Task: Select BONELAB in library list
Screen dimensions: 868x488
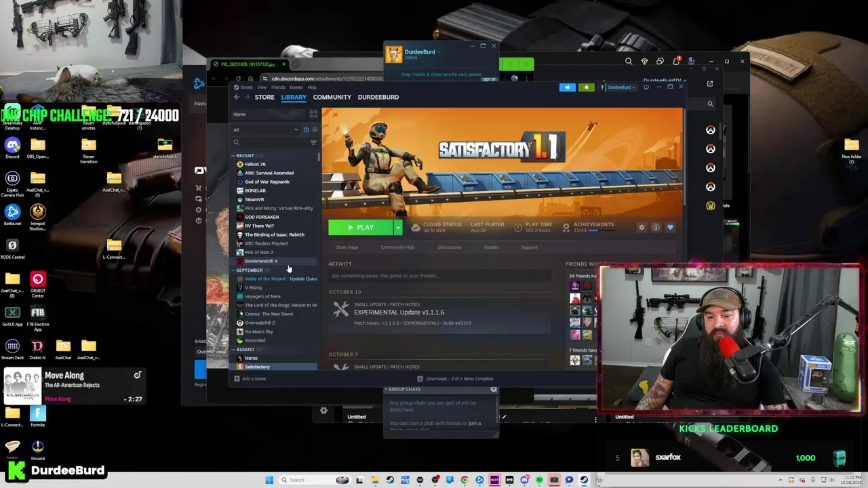Action: pos(274,190)
